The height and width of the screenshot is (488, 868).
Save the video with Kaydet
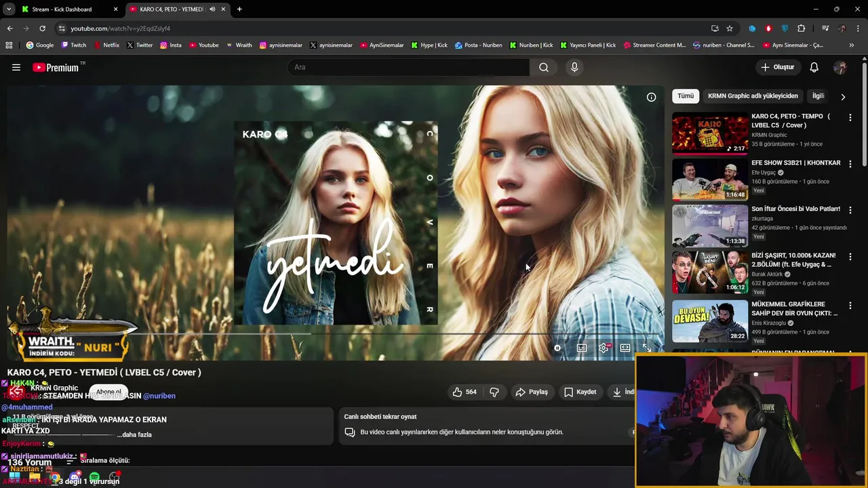coord(580,392)
